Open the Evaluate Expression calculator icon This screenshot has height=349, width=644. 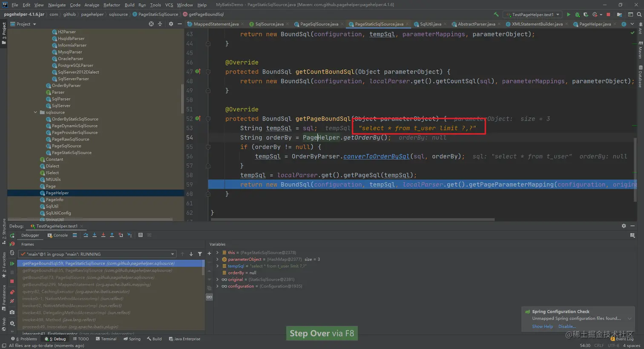click(x=141, y=235)
